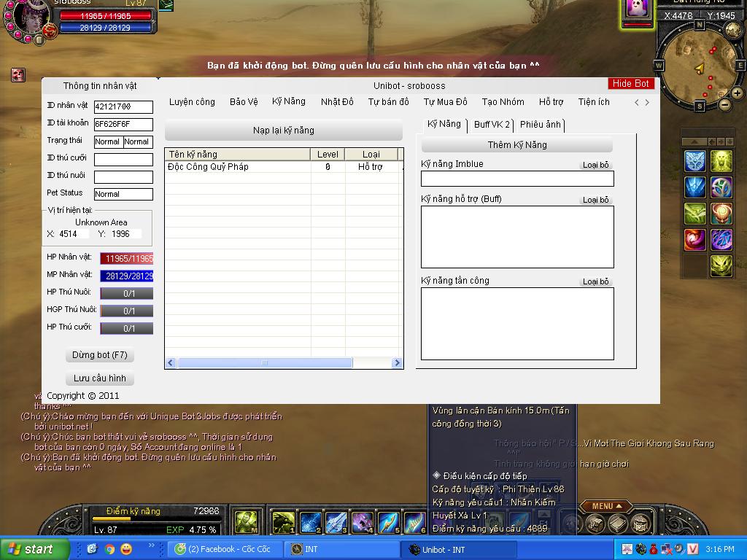747x560 pixels.
Task: Open the Windows start button
Action: 34,549
